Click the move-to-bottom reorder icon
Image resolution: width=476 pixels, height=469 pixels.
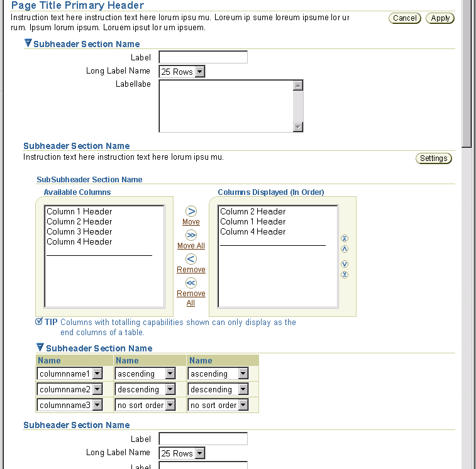345,274
